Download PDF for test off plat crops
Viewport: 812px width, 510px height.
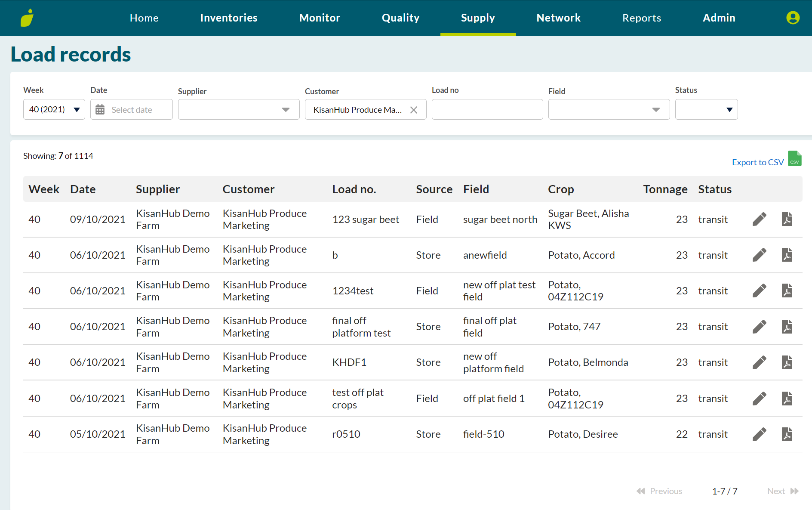click(x=787, y=399)
